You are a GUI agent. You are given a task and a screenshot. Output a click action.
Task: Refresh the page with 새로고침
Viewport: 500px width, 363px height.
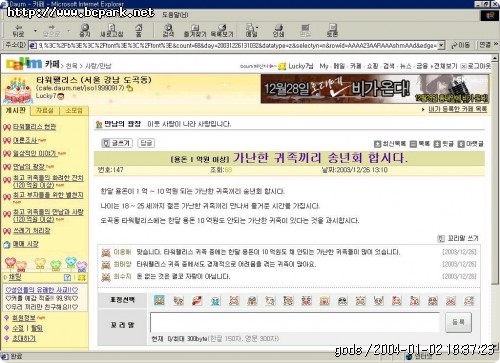(112, 30)
